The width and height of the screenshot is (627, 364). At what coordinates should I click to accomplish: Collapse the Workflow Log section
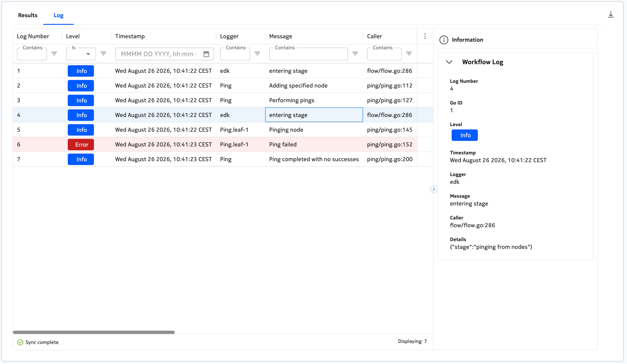[449, 62]
